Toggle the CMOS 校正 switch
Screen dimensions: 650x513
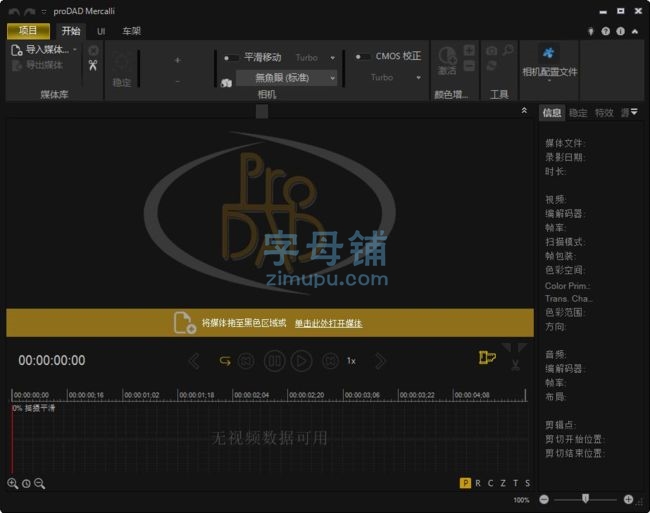[x=363, y=56]
